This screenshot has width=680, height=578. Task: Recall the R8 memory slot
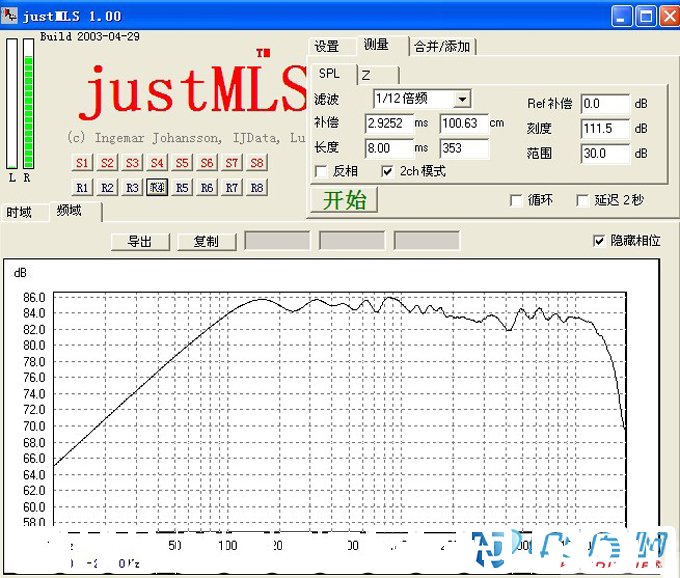click(257, 188)
